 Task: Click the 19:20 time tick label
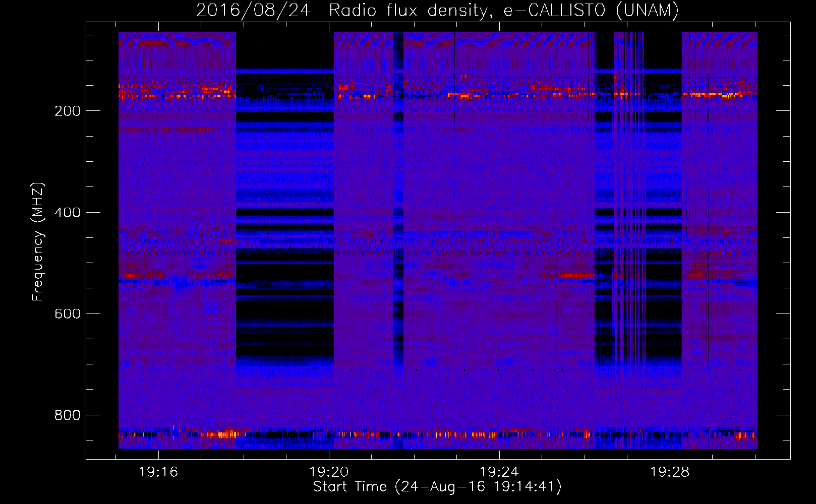click(x=329, y=472)
